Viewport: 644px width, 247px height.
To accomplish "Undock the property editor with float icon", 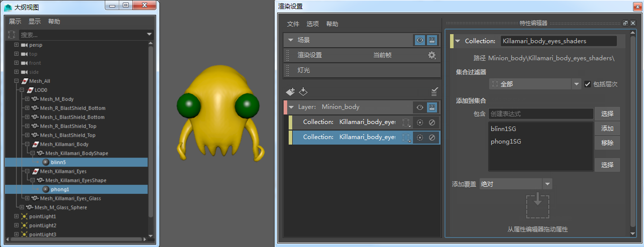I will tap(625, 23).
